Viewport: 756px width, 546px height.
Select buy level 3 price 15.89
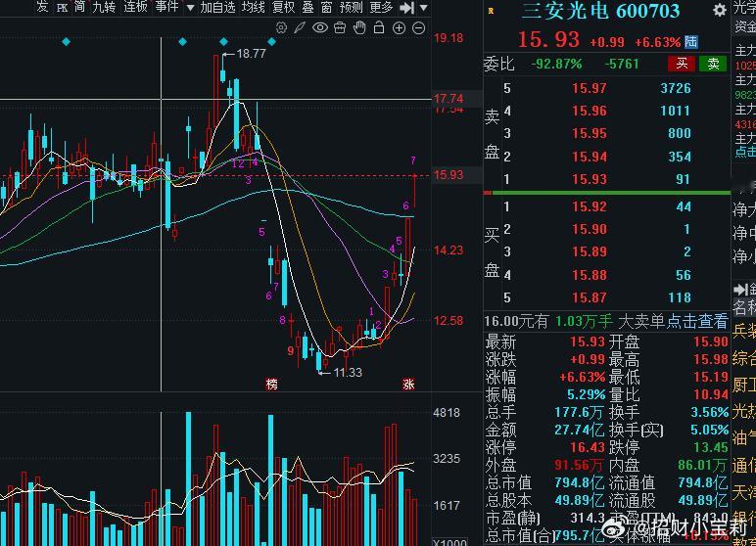click(x=590, y=251)
